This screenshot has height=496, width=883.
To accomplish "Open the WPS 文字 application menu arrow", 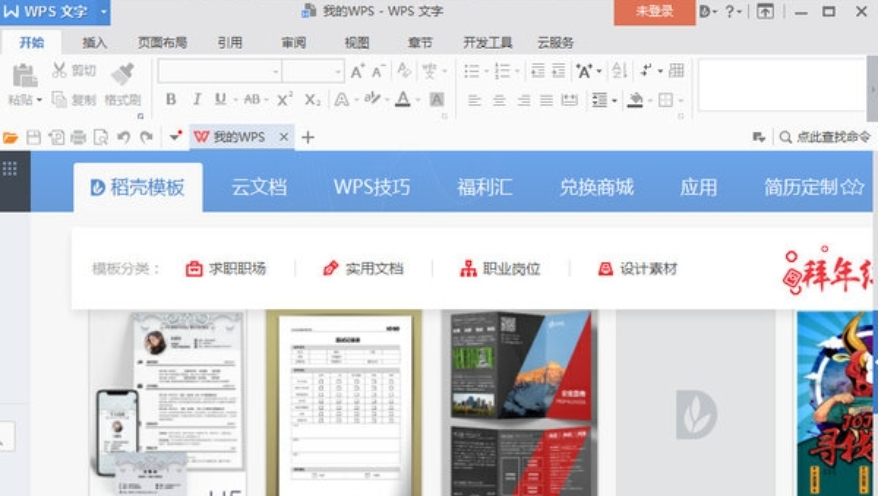I will point(104,11).
